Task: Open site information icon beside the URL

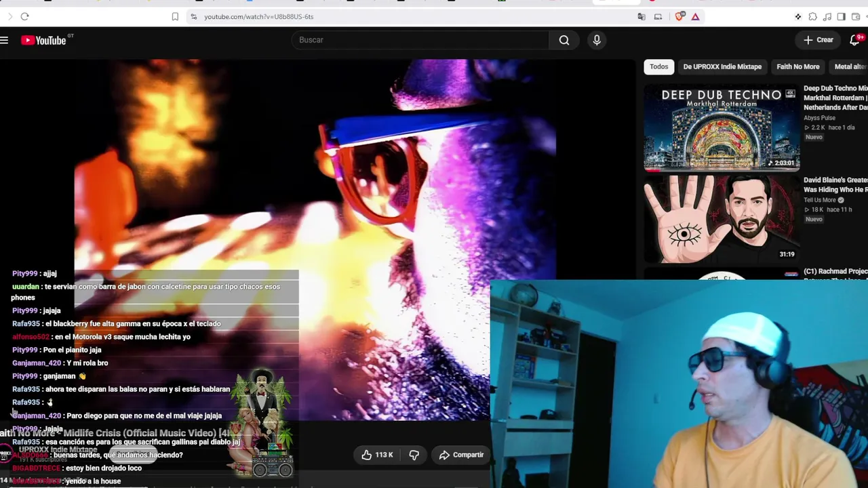Action: click(193, 16)
